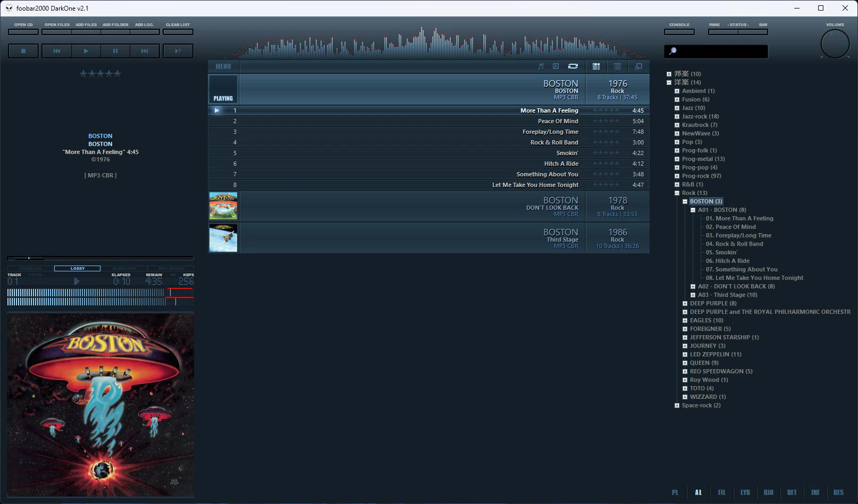Rate Peace Of Mind with row stars
Viewport: 858px width, 504px height.
pos(606,121)
